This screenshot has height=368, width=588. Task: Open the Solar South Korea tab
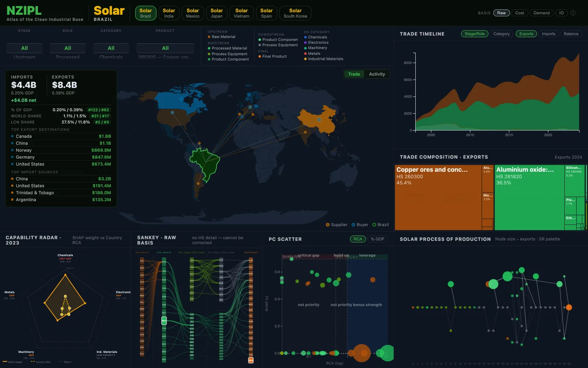click(x=295, y=13)
